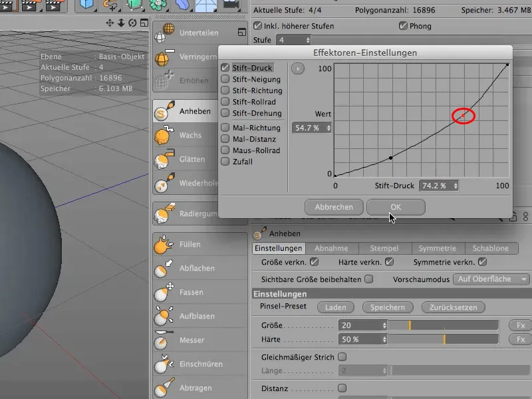This screenshot has height=399, width=532.
Task: Click the camera icon in top toolbar
Action: 231,5
